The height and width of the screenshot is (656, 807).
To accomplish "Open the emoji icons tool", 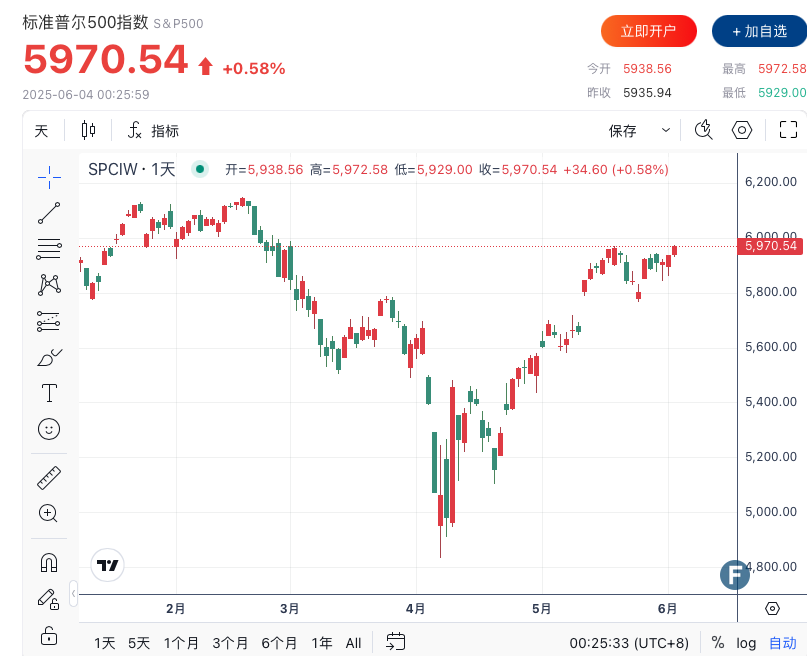I will pyautogui.click(x=49, y=429).
